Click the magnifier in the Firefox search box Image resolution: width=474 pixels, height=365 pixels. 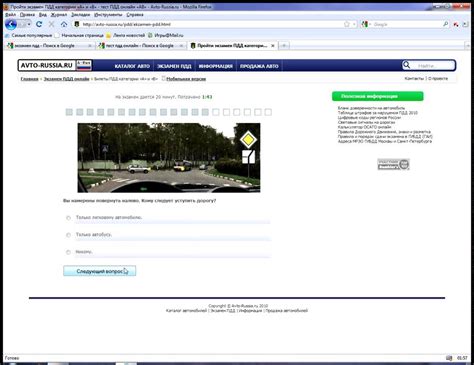(445, 24)
